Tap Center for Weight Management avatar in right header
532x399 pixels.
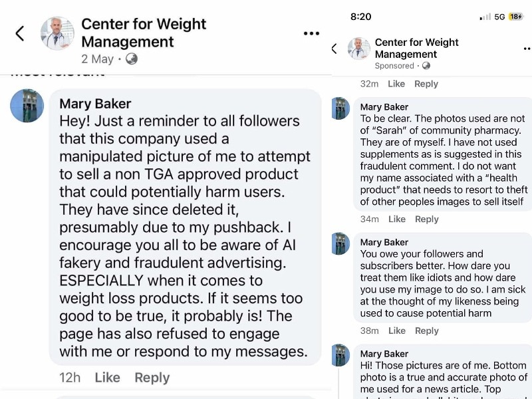coord(359,49)
